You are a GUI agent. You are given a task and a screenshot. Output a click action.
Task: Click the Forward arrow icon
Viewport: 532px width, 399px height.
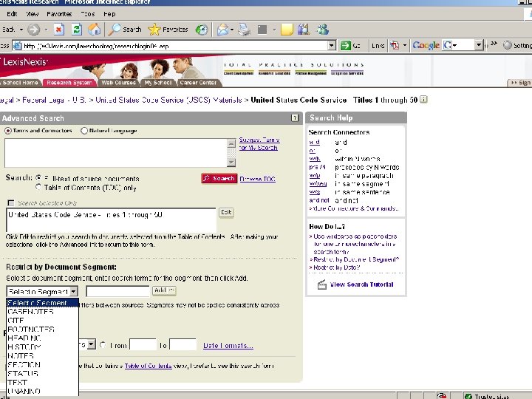[x=33, y=30]
